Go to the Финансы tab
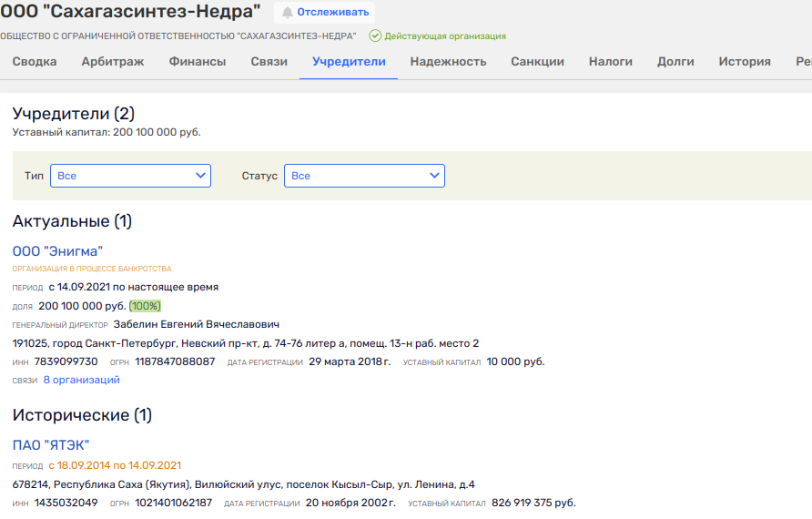Viewport: 812px width, 519px height. 198,62
